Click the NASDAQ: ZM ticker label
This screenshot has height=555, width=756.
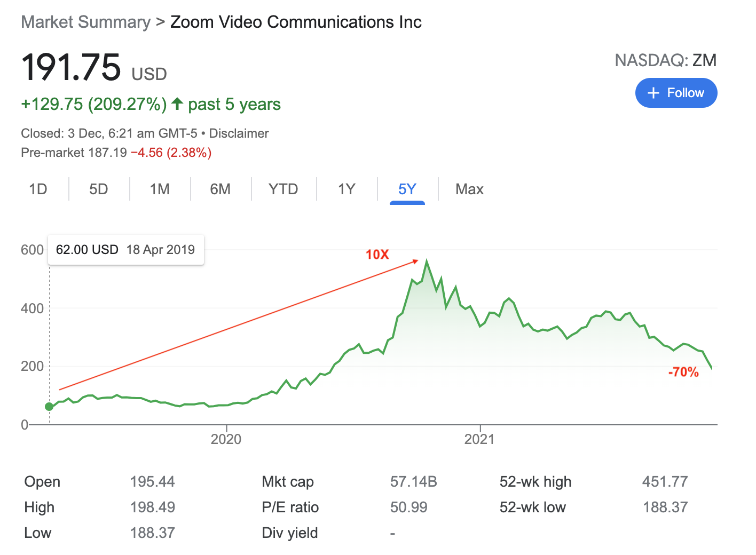click(666, 60)
